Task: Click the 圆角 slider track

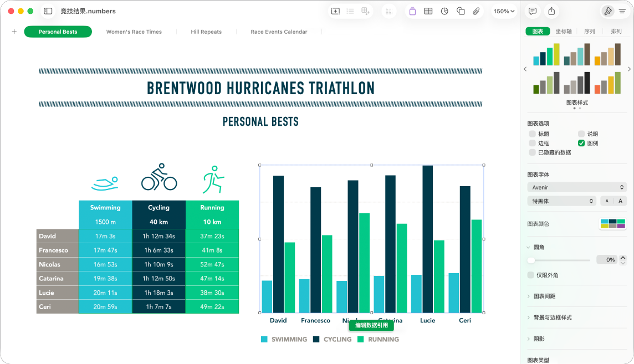Action: [x=560, y=260]
